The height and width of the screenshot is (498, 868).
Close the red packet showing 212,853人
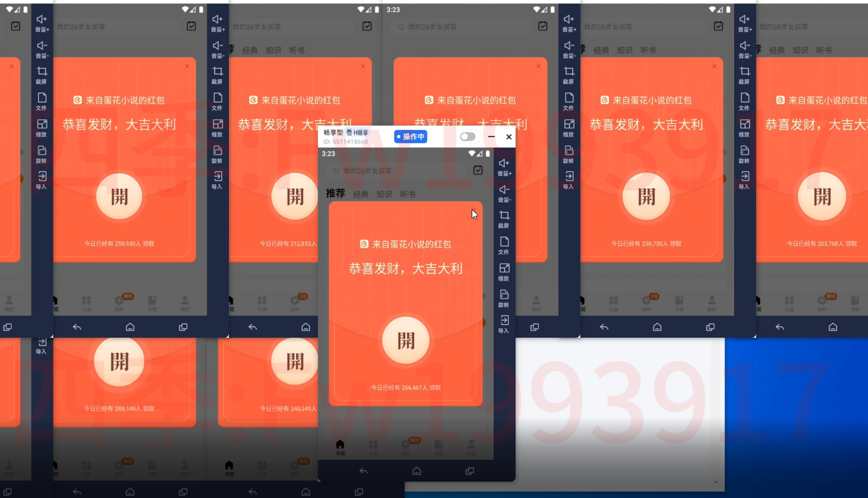pos(363,66)
